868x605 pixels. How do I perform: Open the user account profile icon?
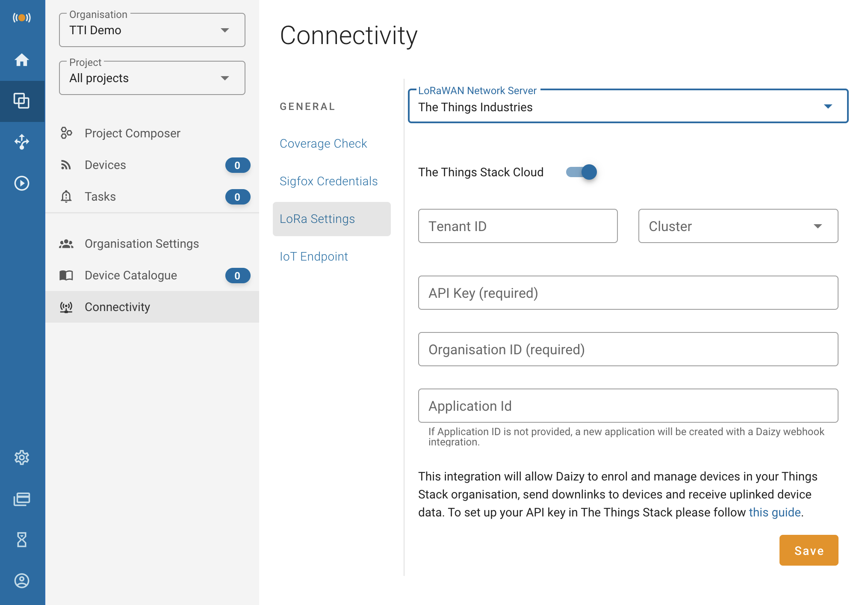22,581
